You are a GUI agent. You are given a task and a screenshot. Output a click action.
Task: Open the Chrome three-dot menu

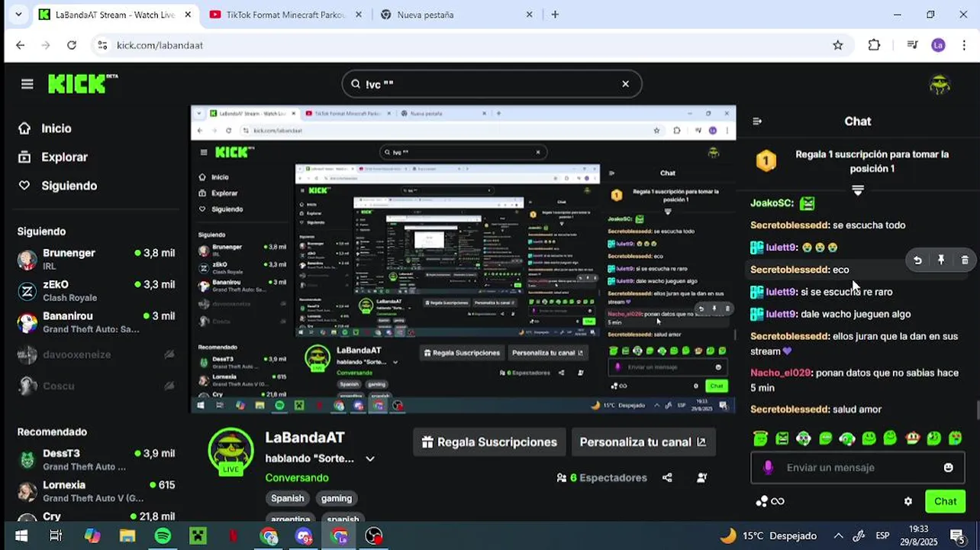pos(963,45)
